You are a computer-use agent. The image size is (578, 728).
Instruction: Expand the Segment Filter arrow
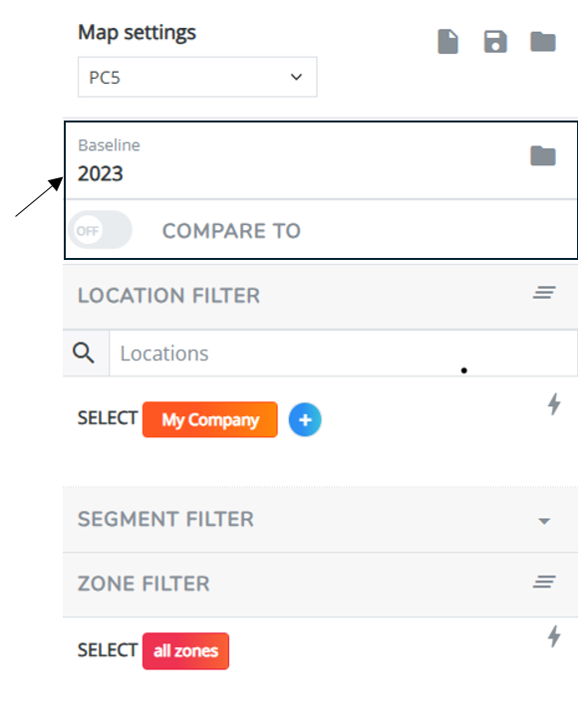544,521
